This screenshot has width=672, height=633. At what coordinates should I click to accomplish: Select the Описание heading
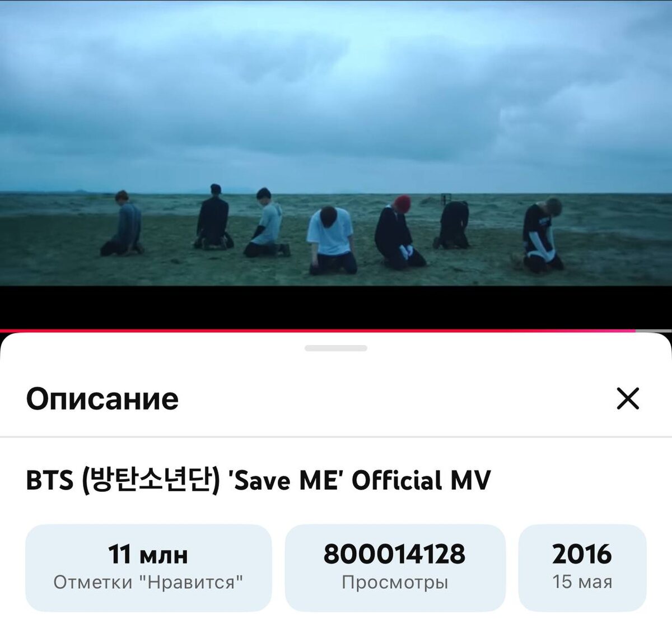pos(102,399)
